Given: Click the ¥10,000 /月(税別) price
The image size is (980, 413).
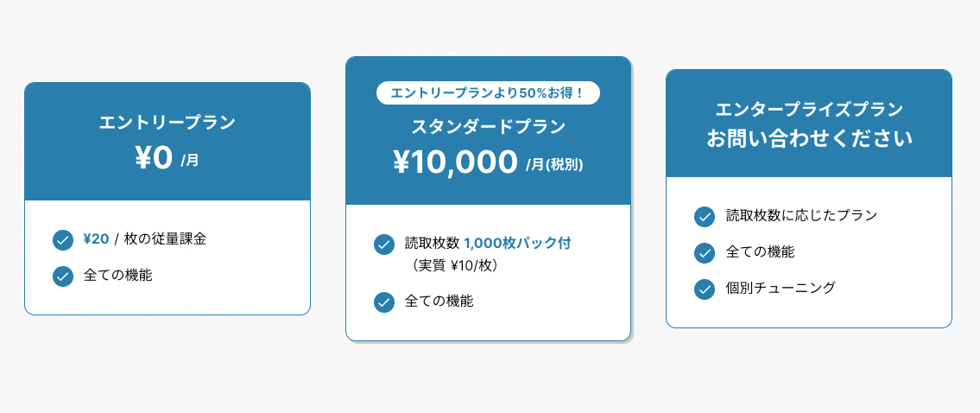Looking at the screenshot, I should [x=488, y=162].
